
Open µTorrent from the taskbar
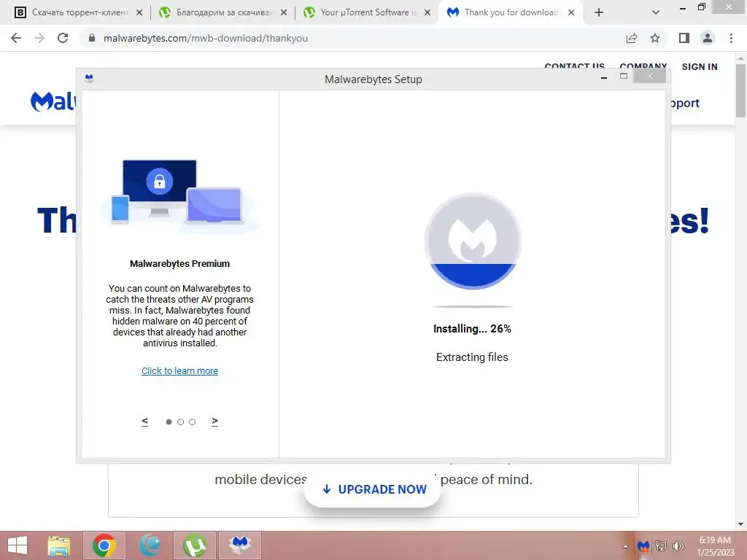194,545
